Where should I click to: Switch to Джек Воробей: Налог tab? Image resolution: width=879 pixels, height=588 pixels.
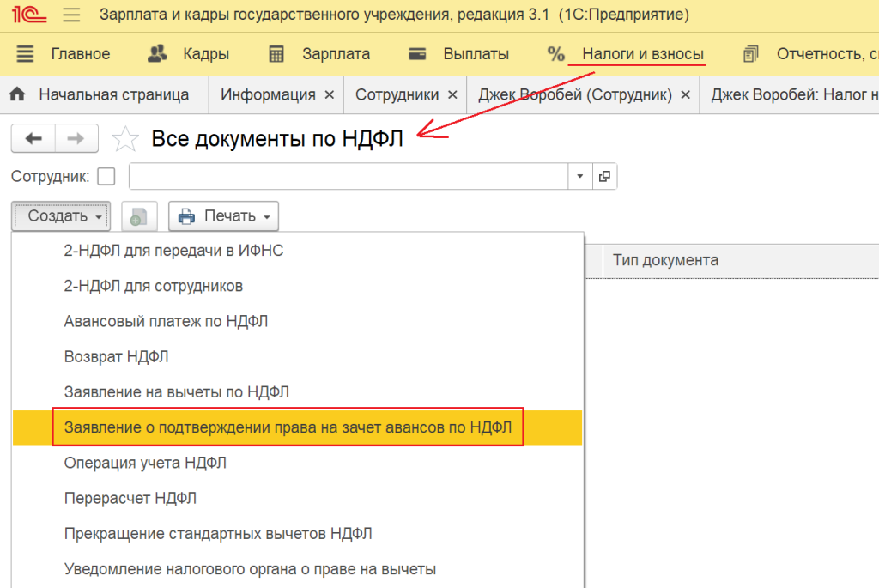pyautogui.click(x=794, y=94)
